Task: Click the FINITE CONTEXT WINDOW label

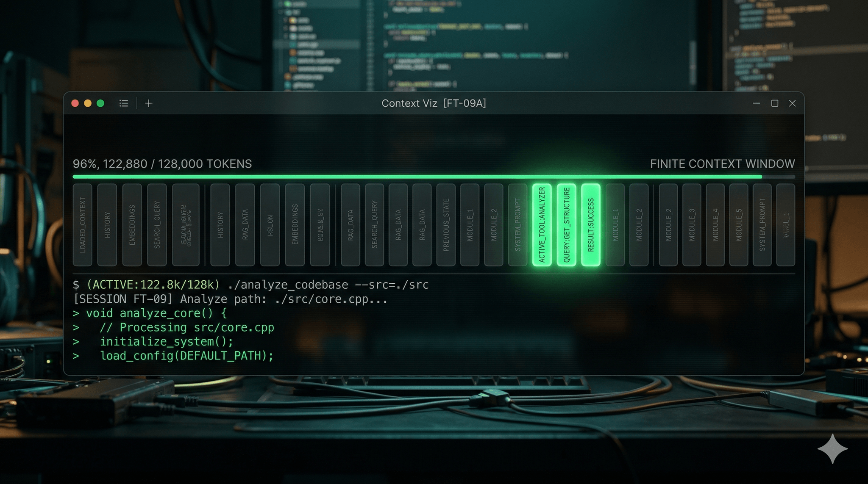Action: click(x=722, y=164)
